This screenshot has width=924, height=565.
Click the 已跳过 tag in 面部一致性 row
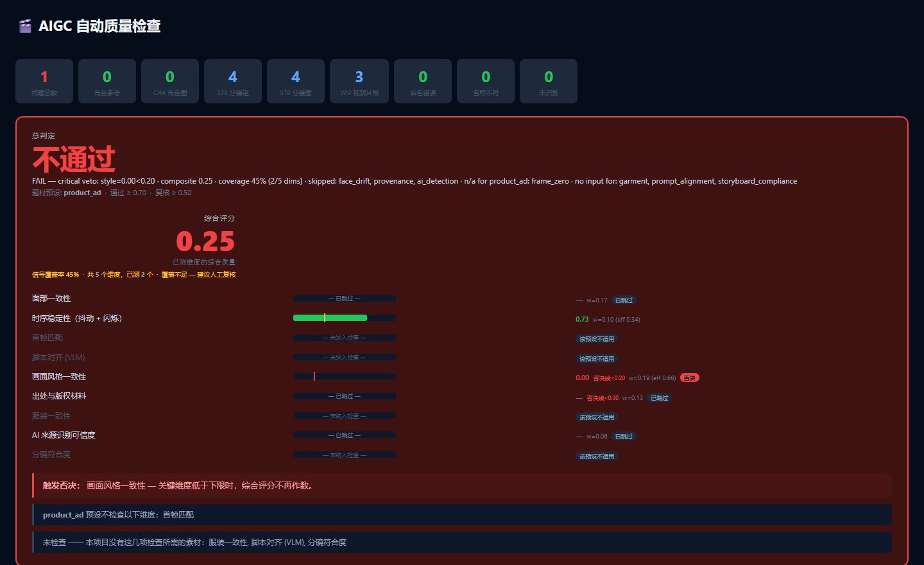pos(624,300)
